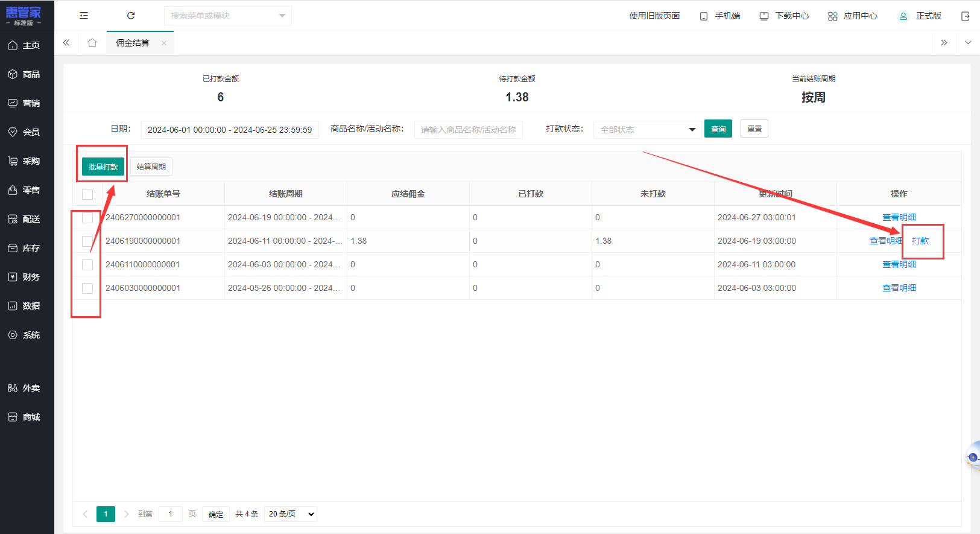The height and width of the screenshot is (534, 980).
Task: Click the 惠管家 logo
Action: 24,16
